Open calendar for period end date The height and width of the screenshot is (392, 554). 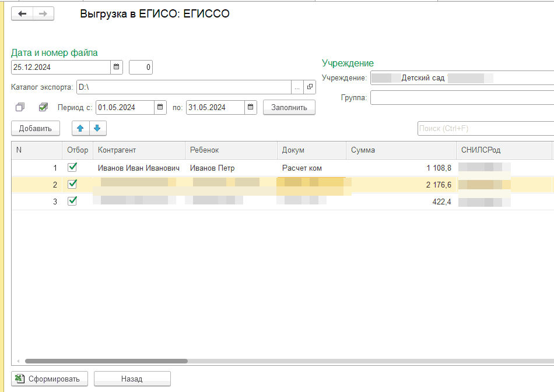250,107
